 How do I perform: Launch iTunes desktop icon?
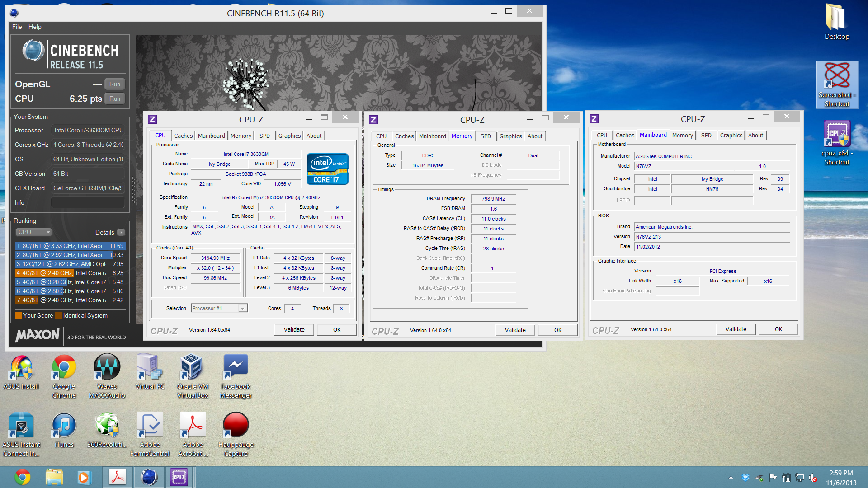[x=64, y=430]
